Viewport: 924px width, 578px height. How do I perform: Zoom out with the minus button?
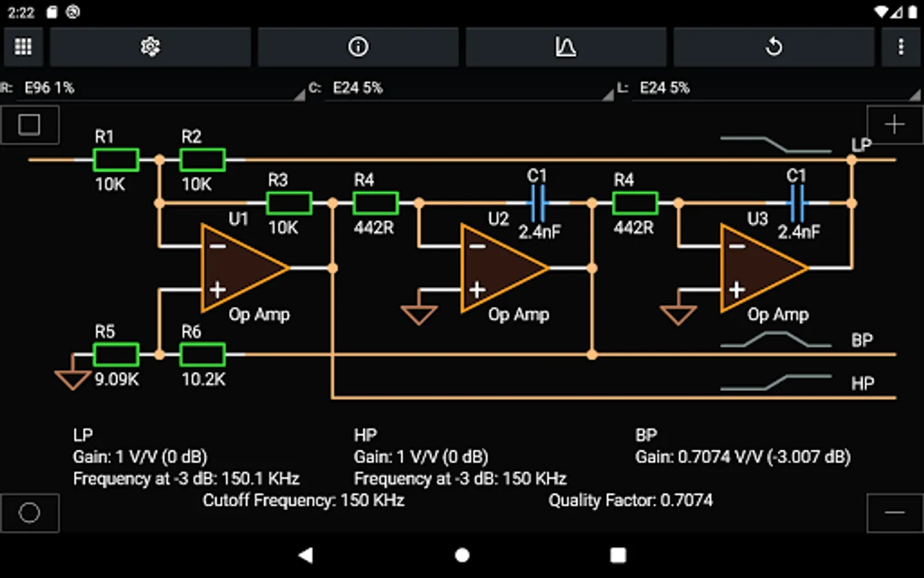[894, 512]
